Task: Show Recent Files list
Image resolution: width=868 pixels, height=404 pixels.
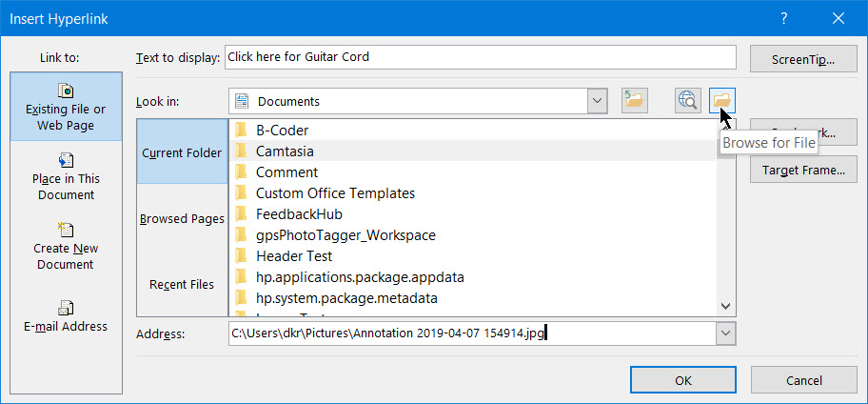Action: pyautogui.click(x=182, y=284)
